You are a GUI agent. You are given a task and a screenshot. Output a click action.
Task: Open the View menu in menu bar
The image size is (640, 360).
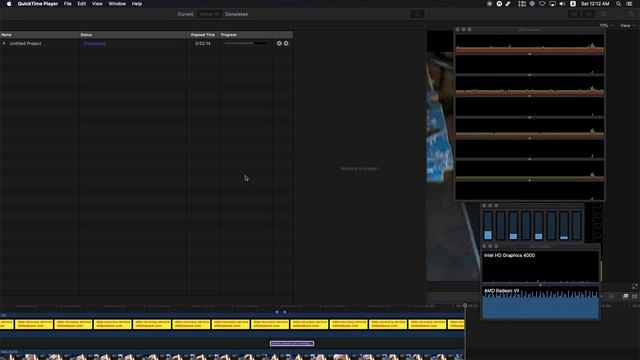pos(97,4)
